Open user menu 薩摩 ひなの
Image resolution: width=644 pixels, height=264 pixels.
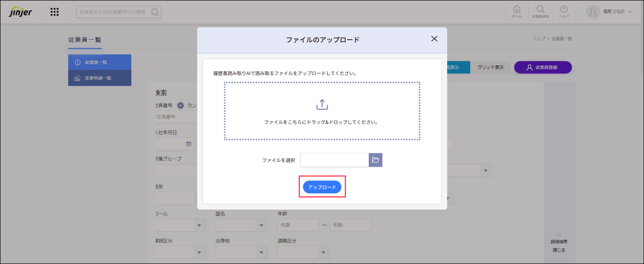609,12
